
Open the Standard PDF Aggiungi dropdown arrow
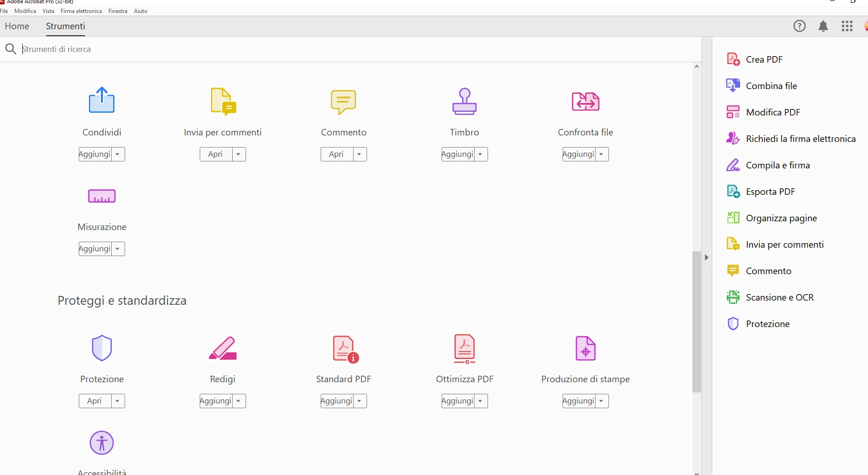[360, 401]
